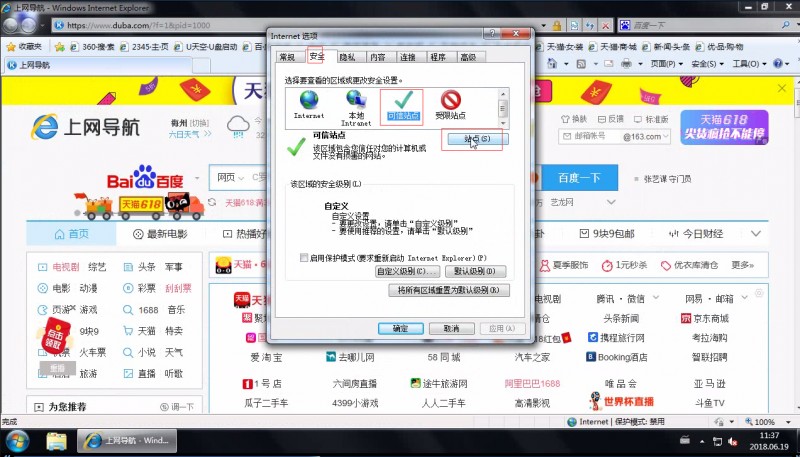Click the Default Level (默认级别) button

coord(476,271)
